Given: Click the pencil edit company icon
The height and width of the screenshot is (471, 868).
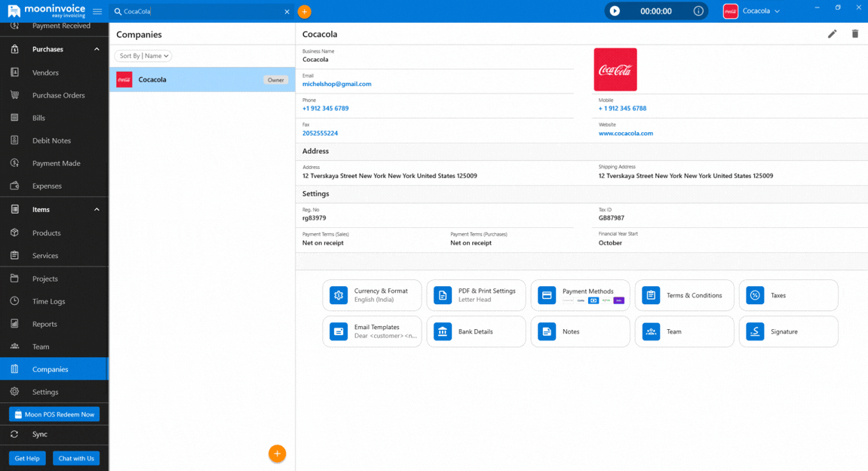Looking at the screenshot, I should pos(832,34).
